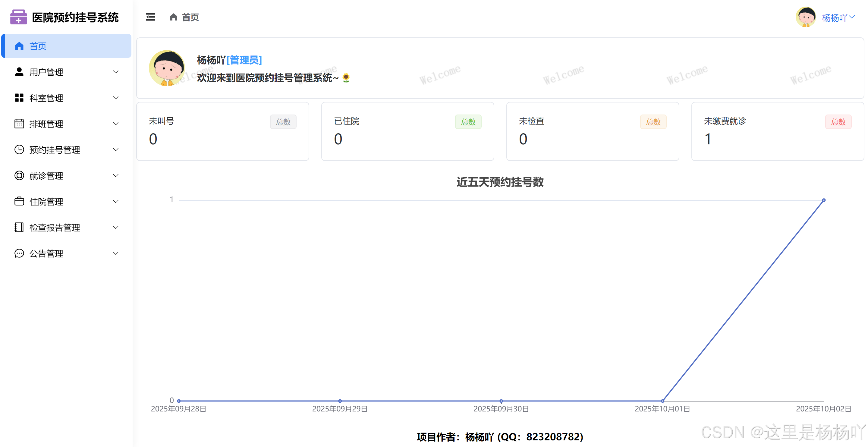
Task: Click the 排班管理 calendar icon
Action: 19,124
